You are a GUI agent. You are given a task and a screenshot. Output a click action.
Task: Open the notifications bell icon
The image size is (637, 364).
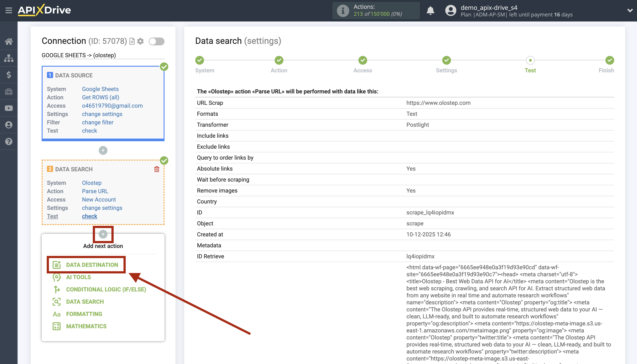point(431,11)
